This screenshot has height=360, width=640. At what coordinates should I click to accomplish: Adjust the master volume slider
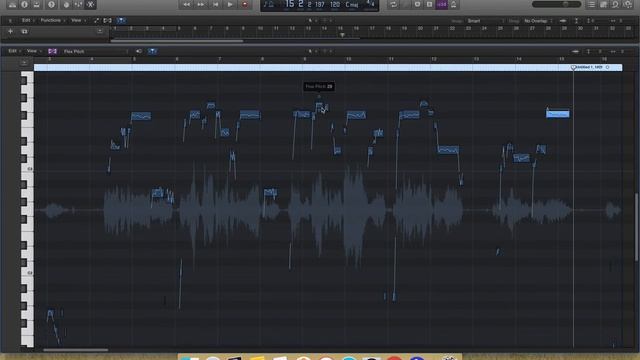coord(557,4)
